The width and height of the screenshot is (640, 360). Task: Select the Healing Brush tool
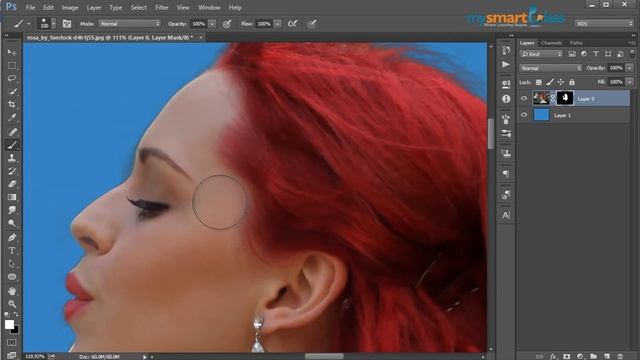[x=12, y=131]
